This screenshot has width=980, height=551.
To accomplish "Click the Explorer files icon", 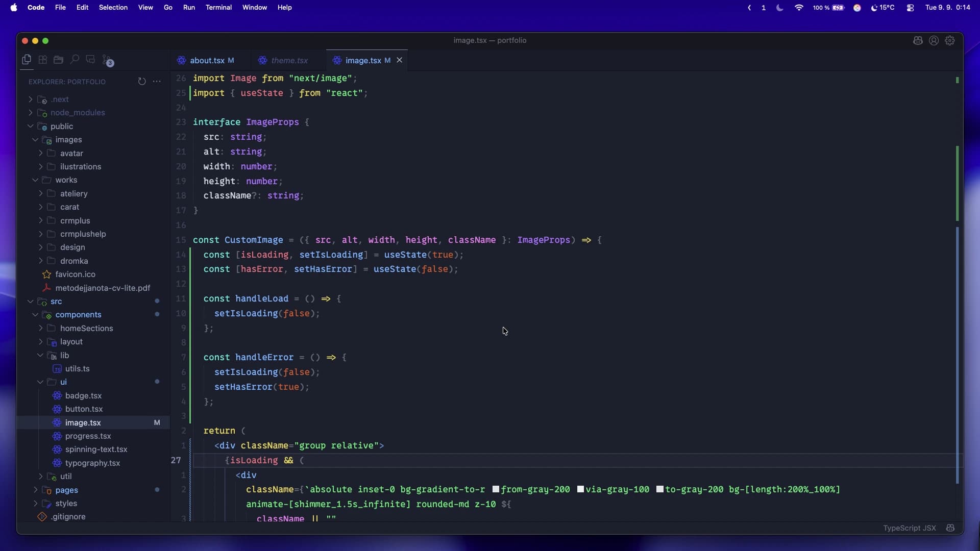I will coord(27,60).
